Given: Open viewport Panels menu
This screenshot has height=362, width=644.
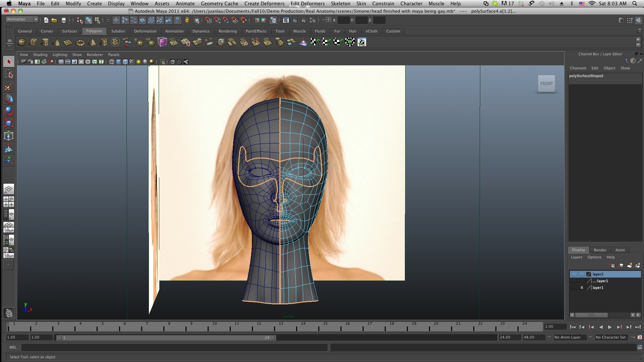Looking at the screenshot, I should (114, 55).
